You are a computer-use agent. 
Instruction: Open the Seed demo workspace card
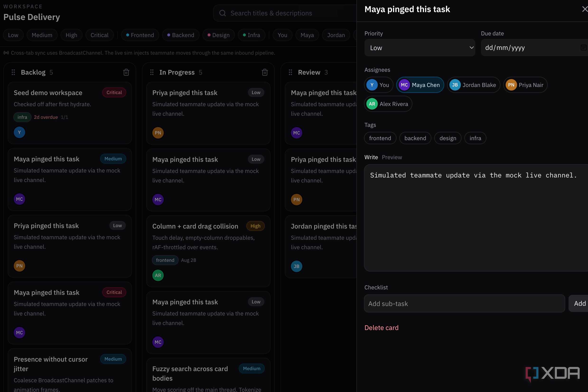click(70, 113)
